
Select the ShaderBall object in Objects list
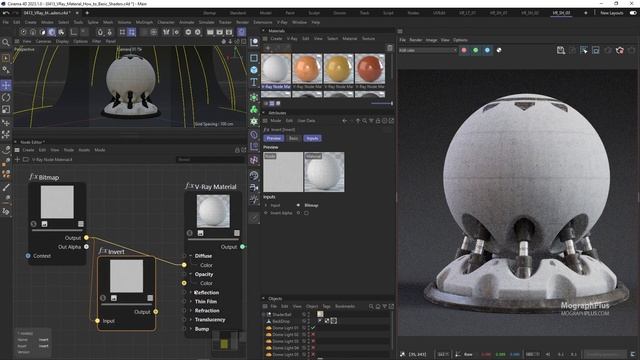coord(282,315)
